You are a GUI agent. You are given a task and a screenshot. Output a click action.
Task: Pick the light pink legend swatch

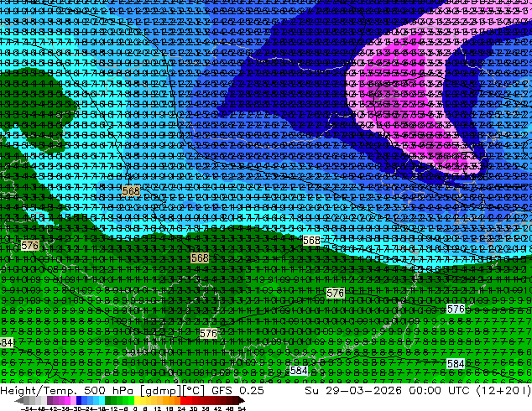point(73,401)
